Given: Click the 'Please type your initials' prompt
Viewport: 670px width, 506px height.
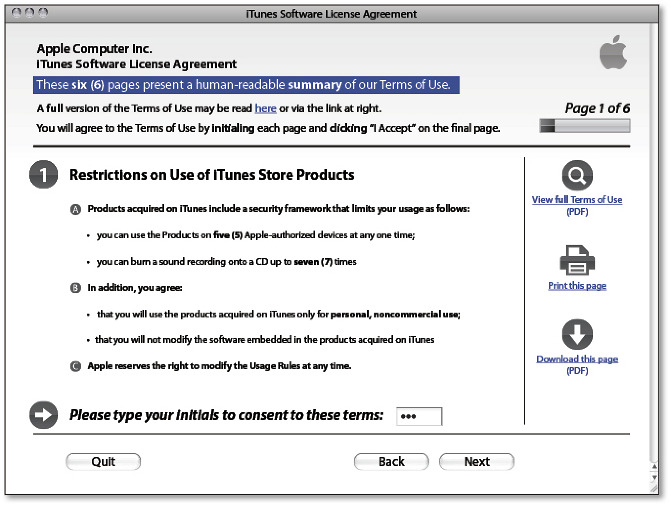Looking at the screenshot, I should (226, 415).
